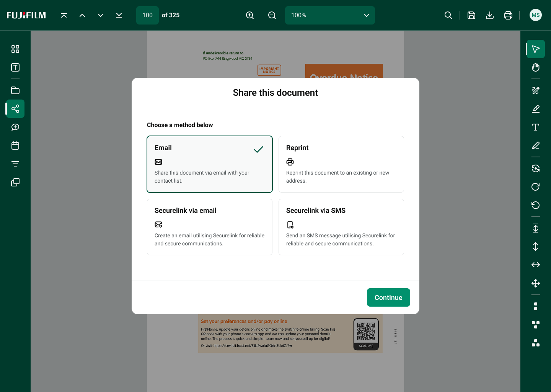Screen dimensions: 551x392
Task: Open the 100% zoom level dropdown
Action: point(330,15)
